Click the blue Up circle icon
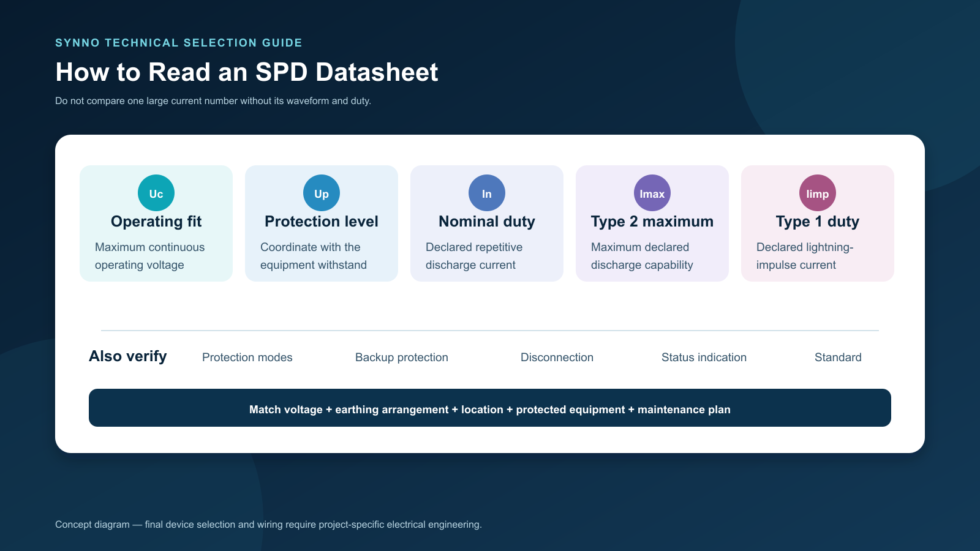The height and width of the screenshot is (551, 980). click(x=322, y=193)
